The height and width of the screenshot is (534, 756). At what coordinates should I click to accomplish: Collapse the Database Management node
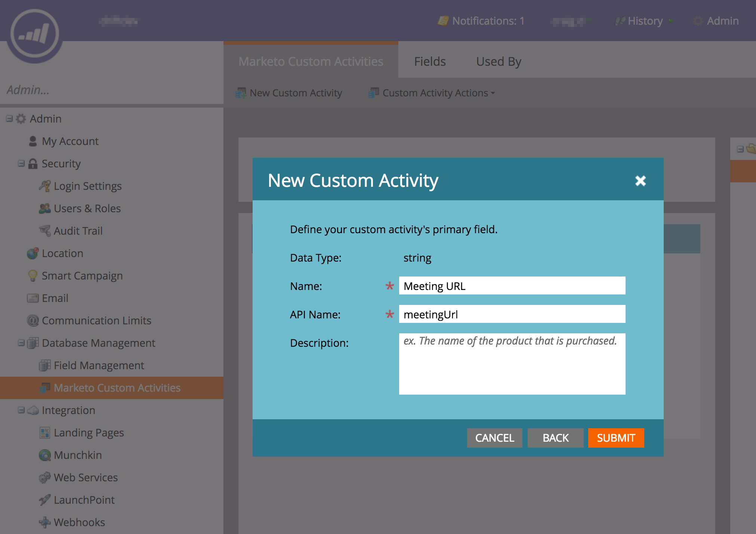pos(21,343)
